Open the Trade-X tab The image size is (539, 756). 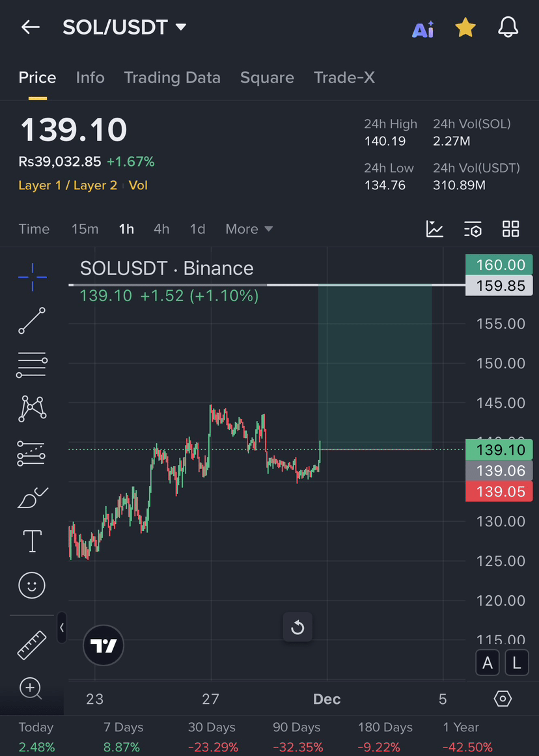(x=344, y=77)
